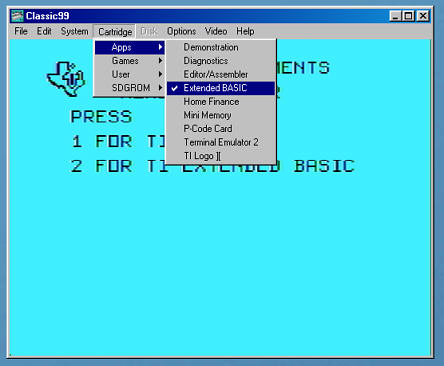Load the Editor/Assembler cartridge
This screenshot has width=444, height=366.
click(221, 74)
